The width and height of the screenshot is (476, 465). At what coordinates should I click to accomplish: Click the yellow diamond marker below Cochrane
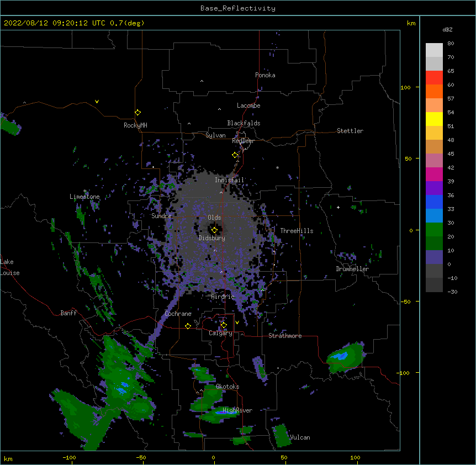(x=188, y=326)
